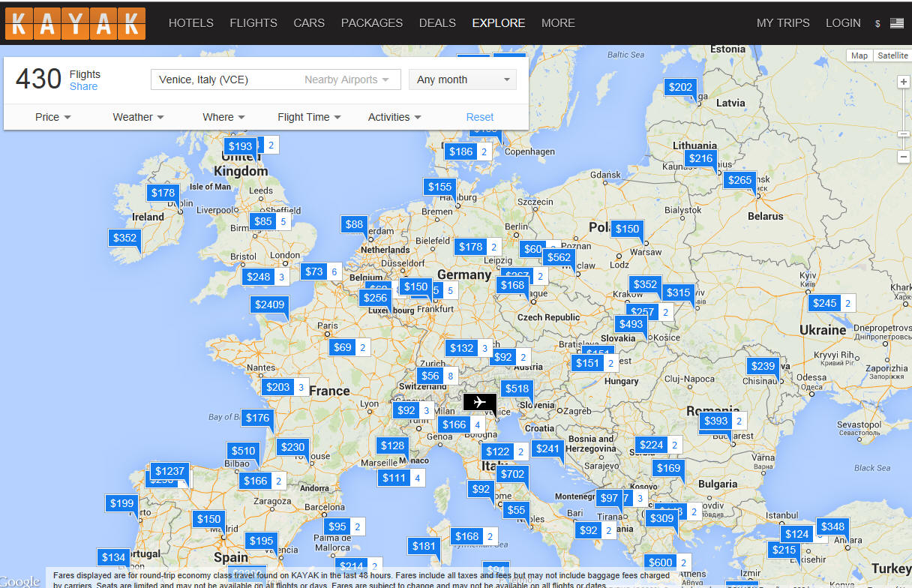Select the $176 fare marker by Bay of Biscay
This screenshot has width=912, height=588.
[257, 418]
